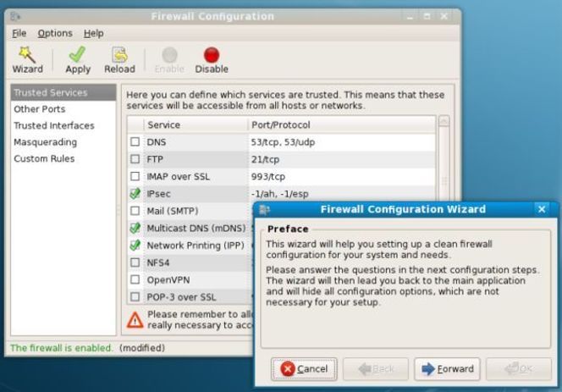Click the warning triangle icon
Screen dimensions: 562x392
coord(135,320)
